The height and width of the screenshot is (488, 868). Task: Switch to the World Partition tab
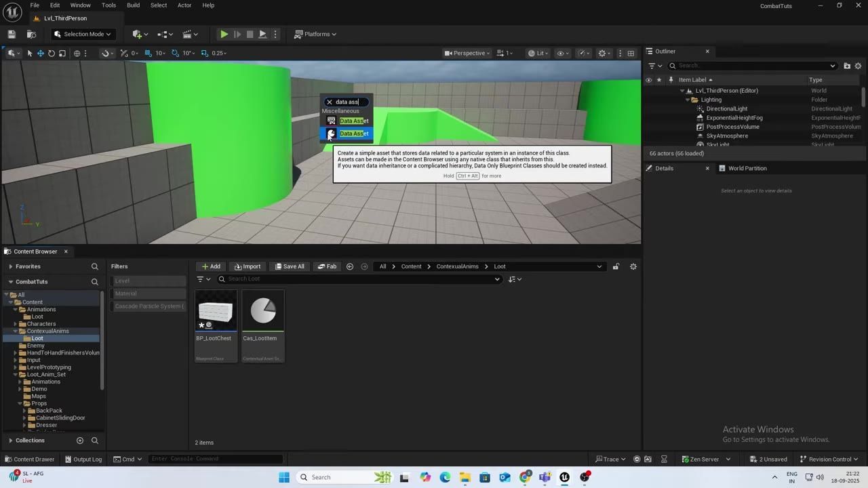742,168
